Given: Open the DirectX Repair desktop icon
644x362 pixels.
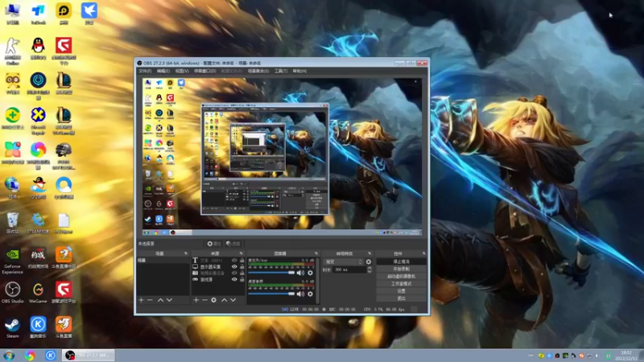Looking at the screenshot, I should 38,120.
